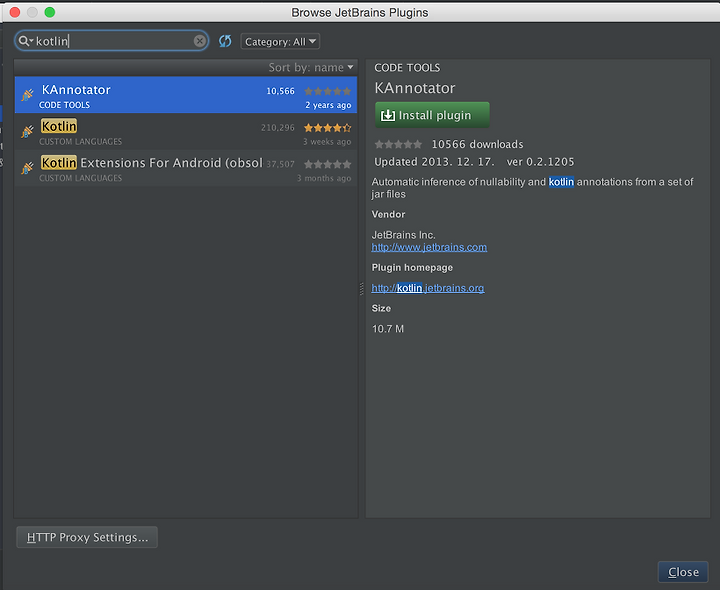Click the '10566 downloads' text in details
720x590 pixels.
[477, 144]
